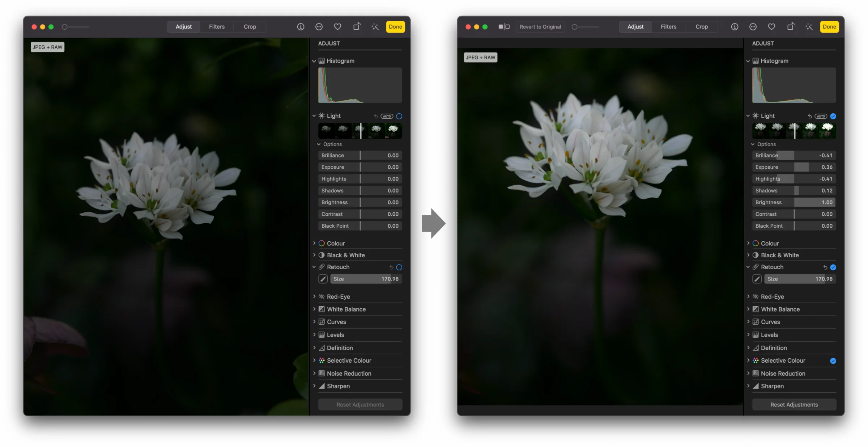Click Noise Reduction icon in right window
868x447 pixels.
[x=756, y=373]
